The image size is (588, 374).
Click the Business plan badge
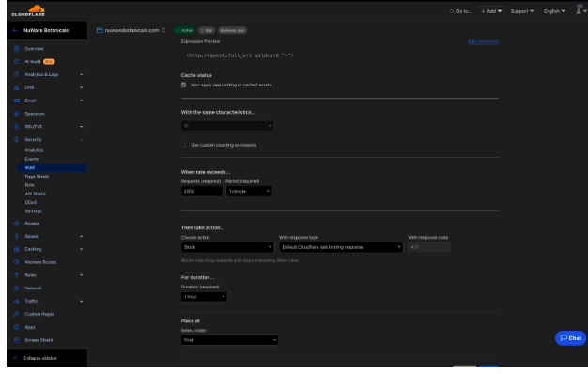(x=233, y=30)
